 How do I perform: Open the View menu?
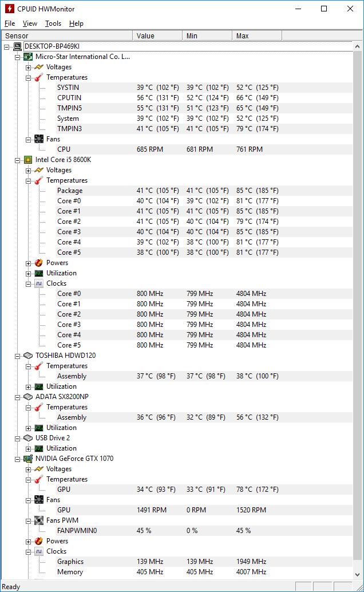click(30, 23)
